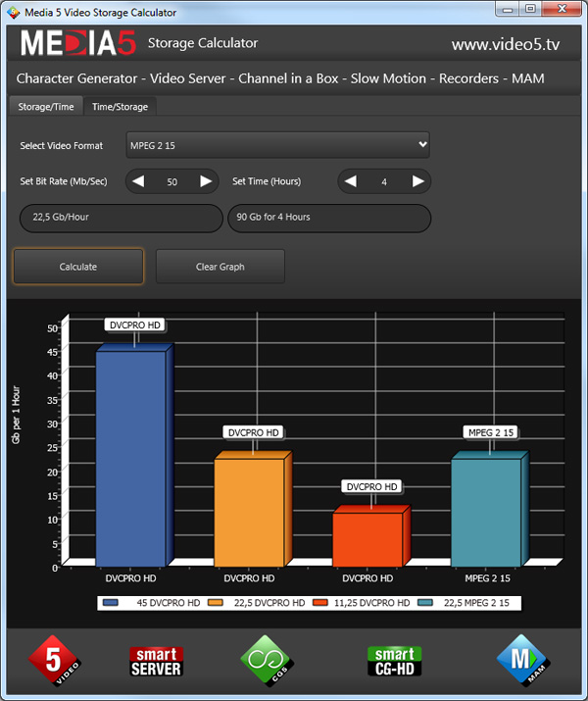Click the bit rate value 50
Image resolution: width=588 pixels, height=701 pixels.
pos(172,182)
